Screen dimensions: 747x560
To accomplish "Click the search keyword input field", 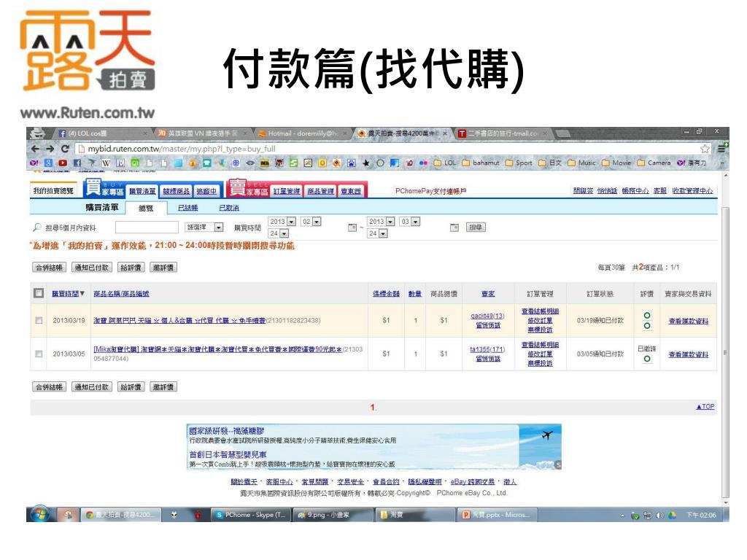I will [x=147, y=227].
